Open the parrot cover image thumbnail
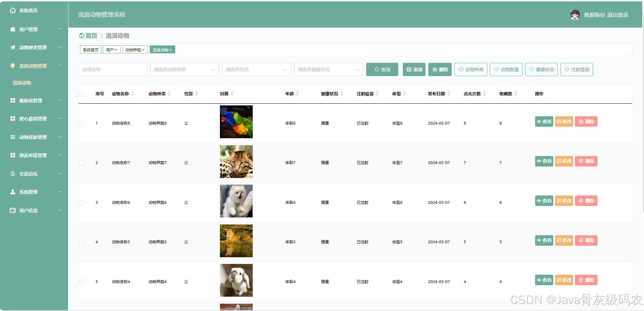644x311 pixels. 236,122
